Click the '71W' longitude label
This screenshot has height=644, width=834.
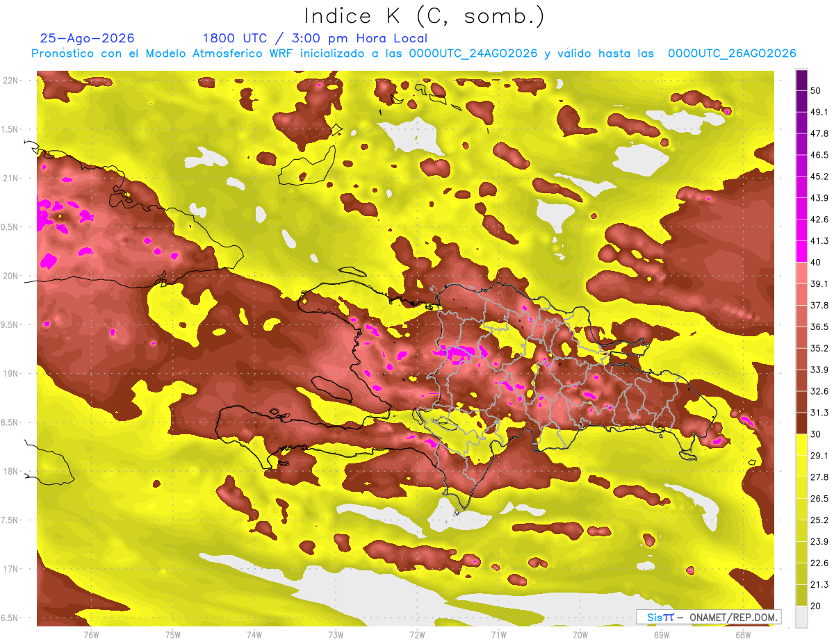tap(498, 635)
